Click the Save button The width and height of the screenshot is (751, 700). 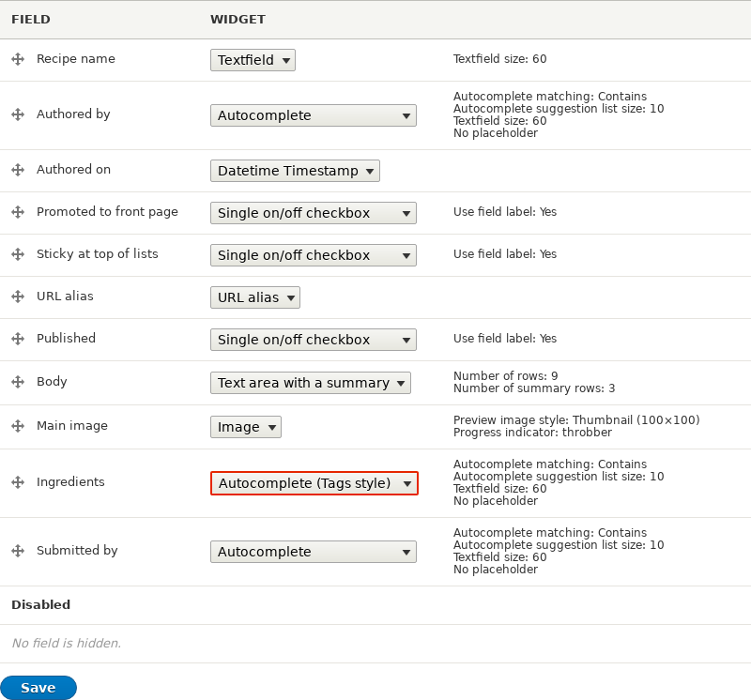[x=38, y=687]
